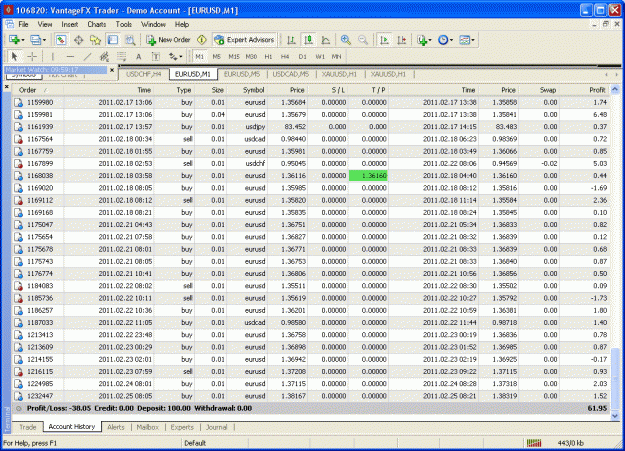Click the green T/P cell 1.36160
The height and width of the screenshot is (451, 625).
pos(368,176)
